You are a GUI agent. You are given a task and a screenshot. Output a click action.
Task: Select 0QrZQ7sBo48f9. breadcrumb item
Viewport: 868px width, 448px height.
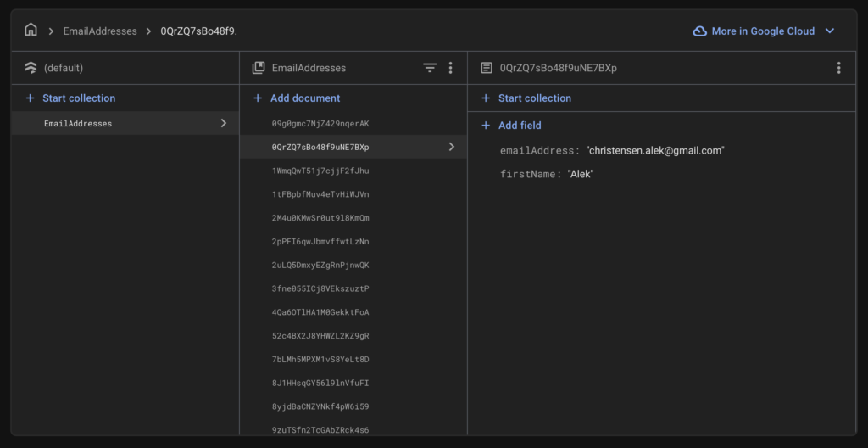coord(199,31)
